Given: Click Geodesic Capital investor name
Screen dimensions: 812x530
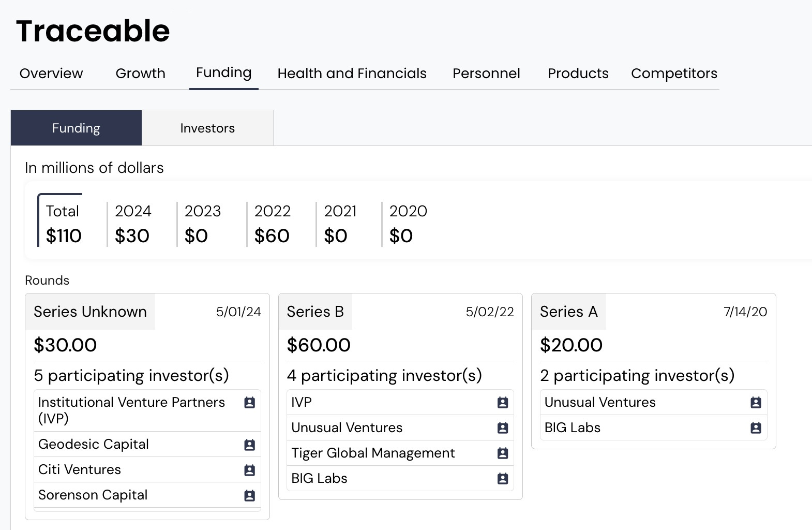Looking at the screenshot, I should coord(94,444).
